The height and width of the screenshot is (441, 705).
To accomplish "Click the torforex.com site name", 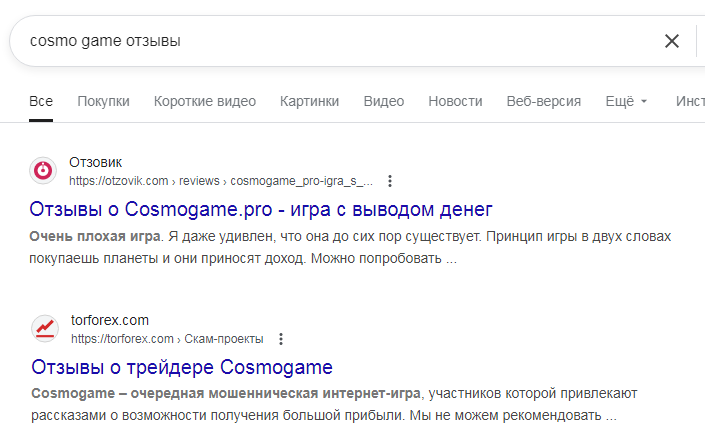I will 110,320.
